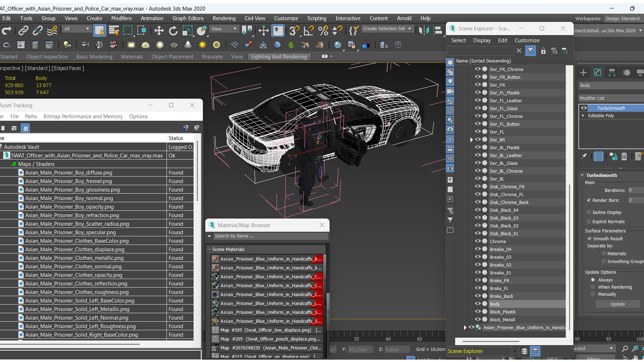Display lights filter in Scene Explorer sidebar

(450, 81)
